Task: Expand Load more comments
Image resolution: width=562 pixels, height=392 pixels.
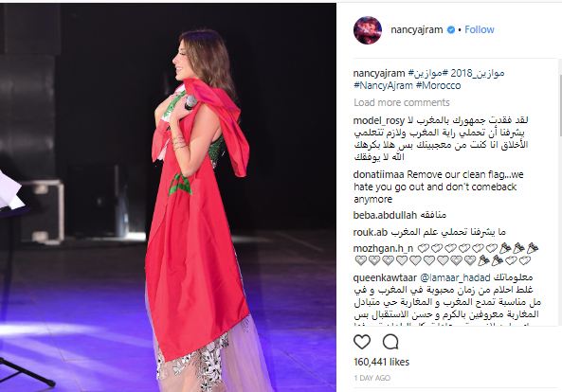Action: [402, 103]
